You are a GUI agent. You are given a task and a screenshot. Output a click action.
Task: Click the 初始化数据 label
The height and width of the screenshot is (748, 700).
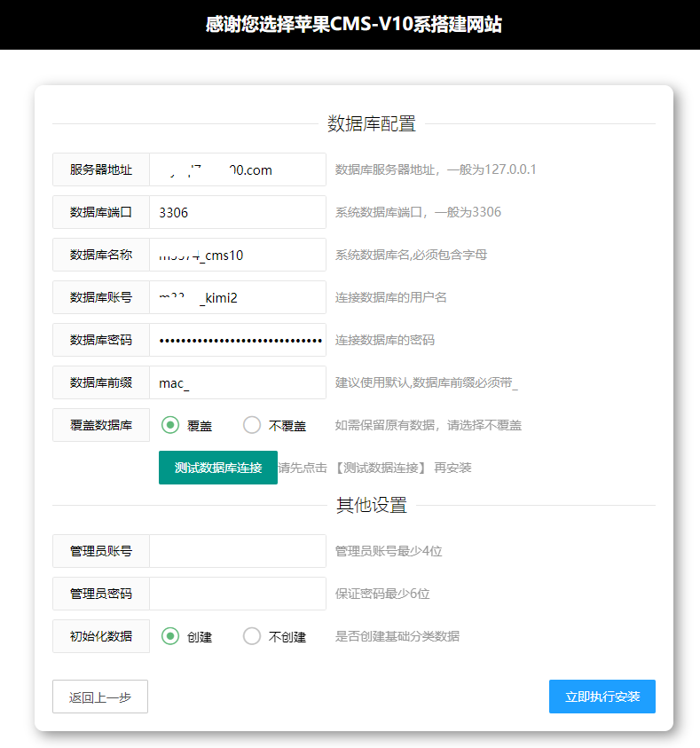[x=100, y=636]
